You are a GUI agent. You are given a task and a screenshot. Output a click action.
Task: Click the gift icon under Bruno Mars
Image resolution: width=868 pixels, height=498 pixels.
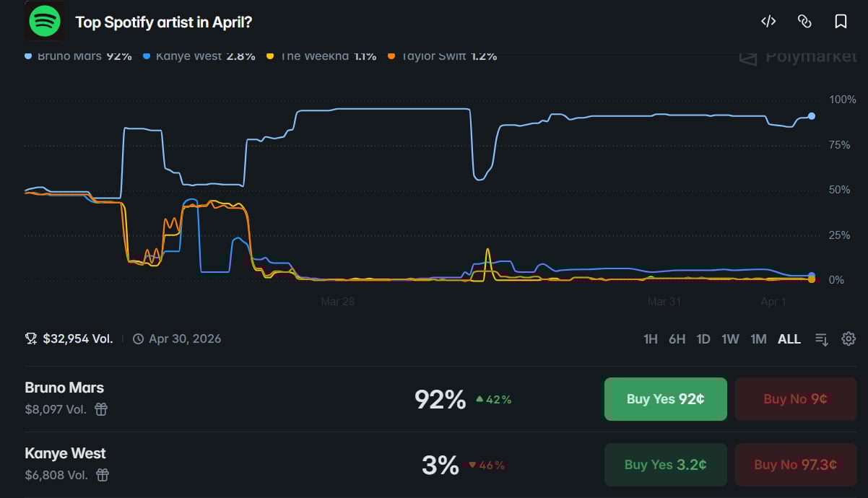(x=101, y=409)
